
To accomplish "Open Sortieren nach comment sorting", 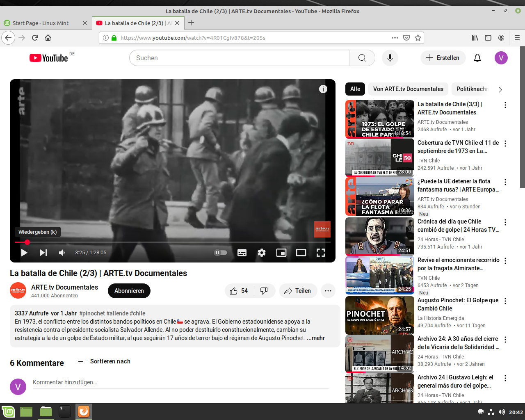I will (104, 361).
